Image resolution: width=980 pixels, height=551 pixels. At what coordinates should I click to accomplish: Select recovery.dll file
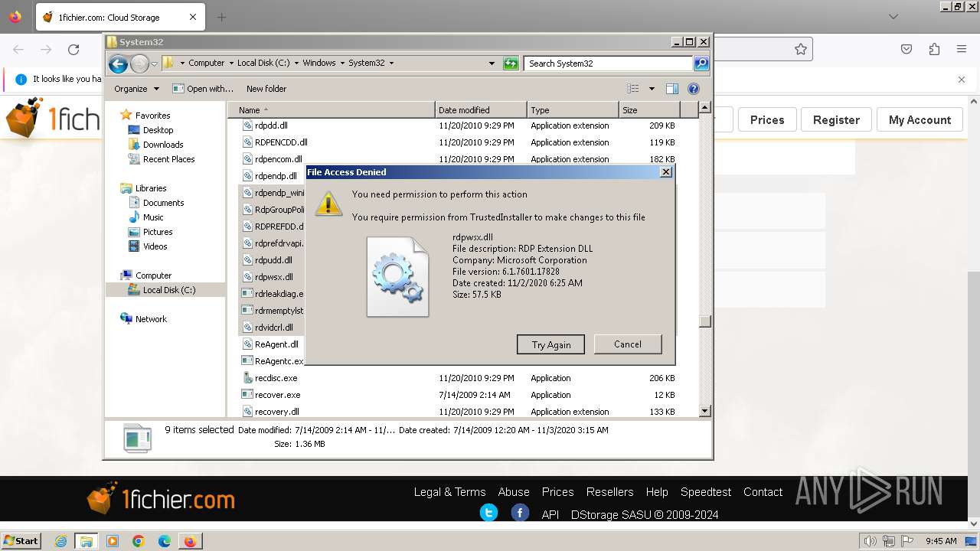click(277, 412)
